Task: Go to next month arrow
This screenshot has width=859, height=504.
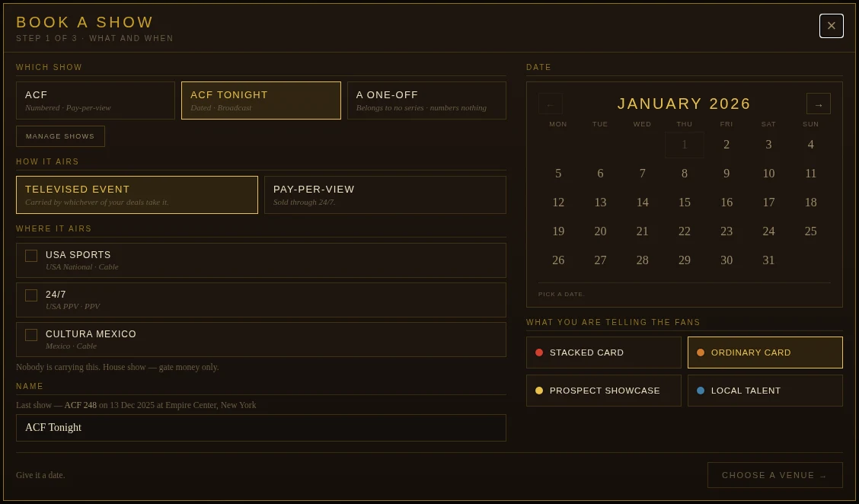Action: tap(818, 104)
